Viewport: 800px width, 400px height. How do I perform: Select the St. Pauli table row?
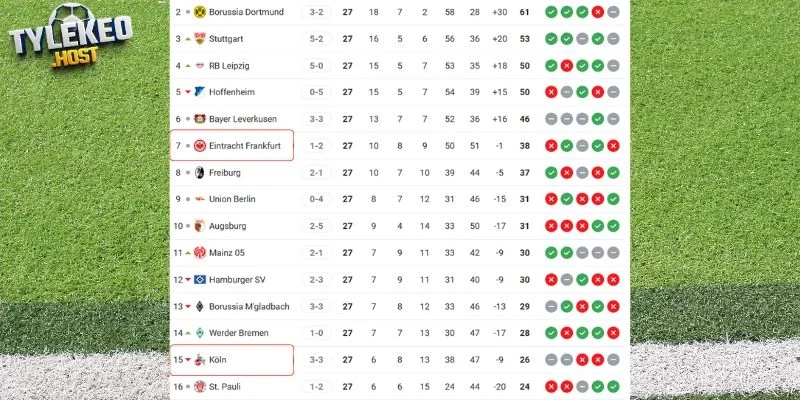click(400, 386)
